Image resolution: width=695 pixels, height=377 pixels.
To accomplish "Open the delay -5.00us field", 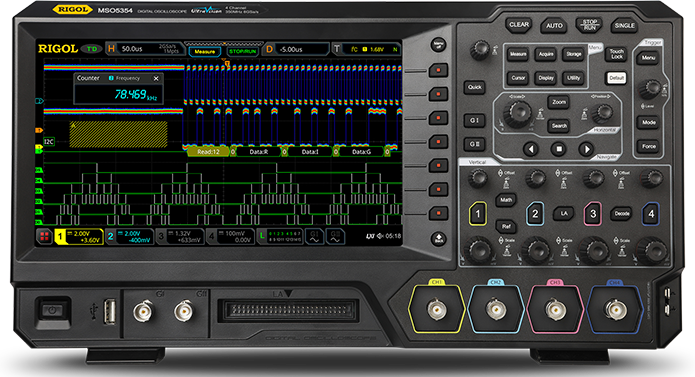I will click(297, 49).
